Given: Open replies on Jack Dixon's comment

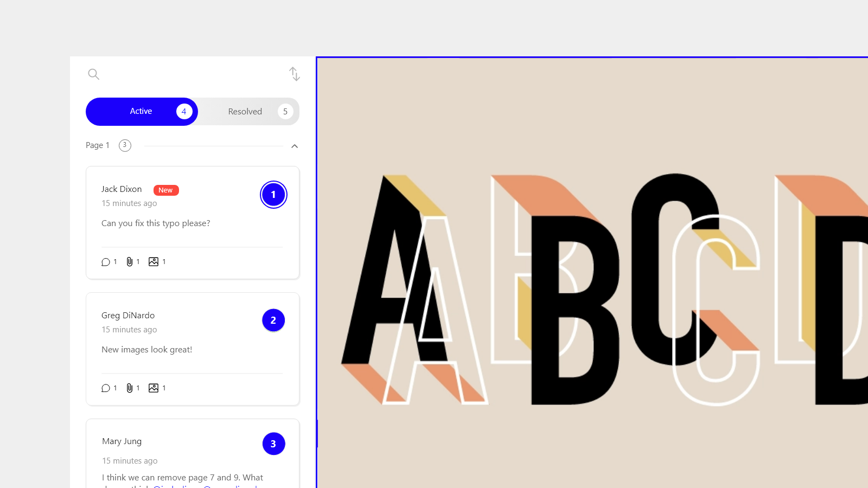Looking at the screenshot, I should tap(106, 261).
